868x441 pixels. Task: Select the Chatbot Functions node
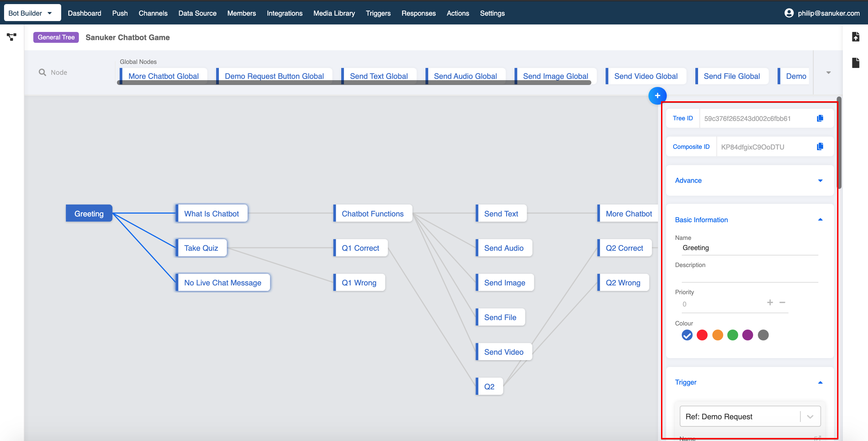(372, 213)
